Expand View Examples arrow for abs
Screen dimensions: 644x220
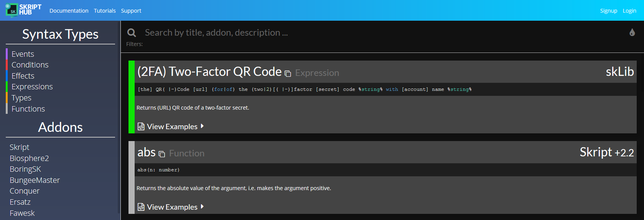[202, 207]
